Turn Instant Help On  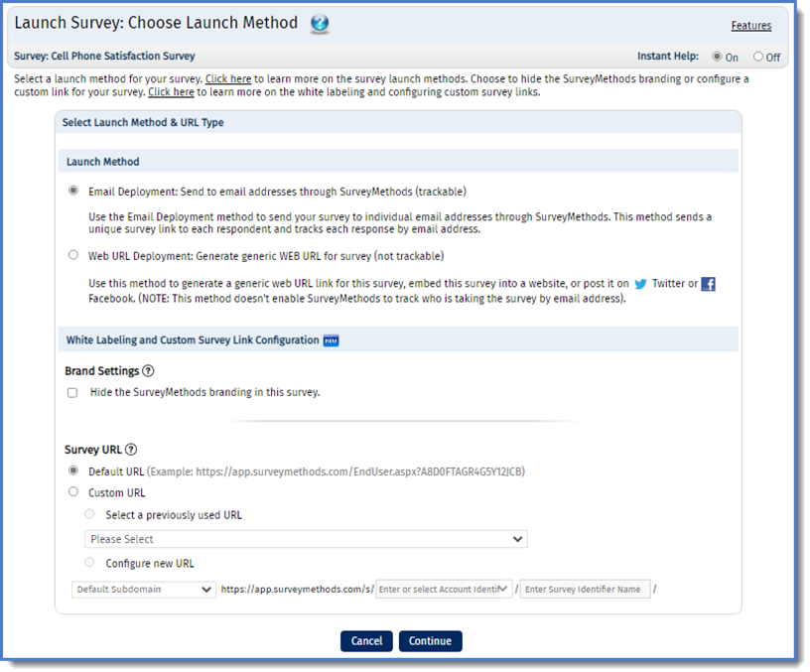pyautogui.click(x=717, y=57)
